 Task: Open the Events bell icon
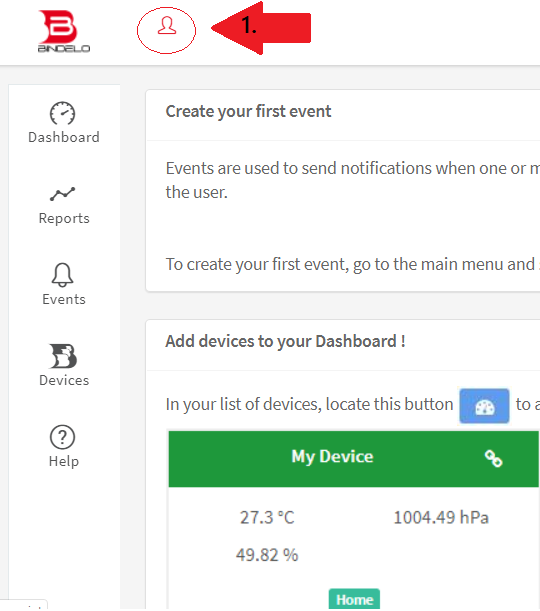62,275
